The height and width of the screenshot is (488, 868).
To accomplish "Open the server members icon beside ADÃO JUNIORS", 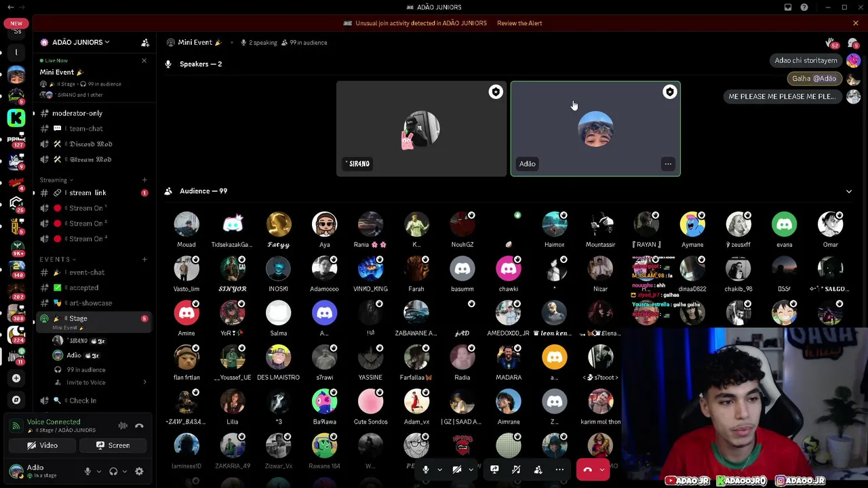I will click(145, 43).
